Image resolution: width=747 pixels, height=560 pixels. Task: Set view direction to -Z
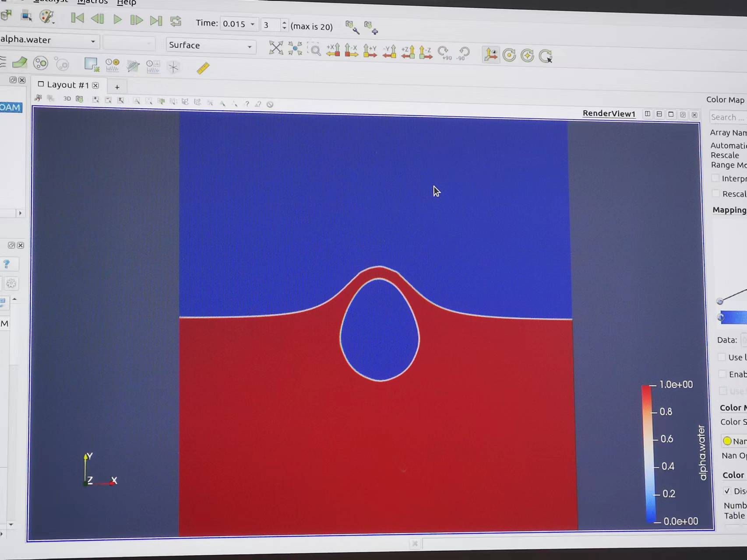point(426,53)
